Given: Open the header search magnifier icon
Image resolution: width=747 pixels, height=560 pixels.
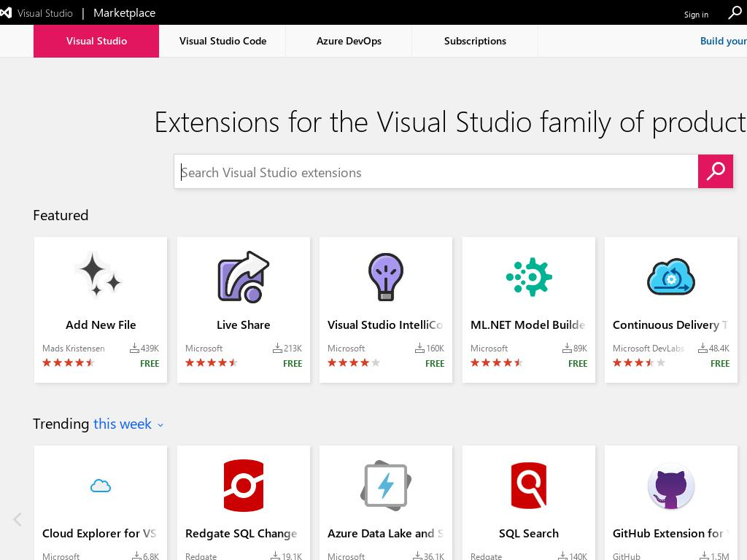Looking at the screenshot, I should (x=735, y=13).
